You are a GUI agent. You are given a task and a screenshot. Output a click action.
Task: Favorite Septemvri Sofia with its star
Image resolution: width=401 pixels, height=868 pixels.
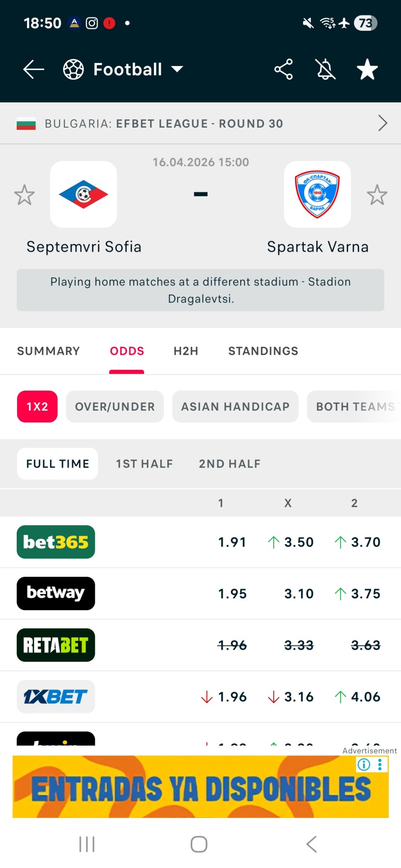click(x=24, y=195)
